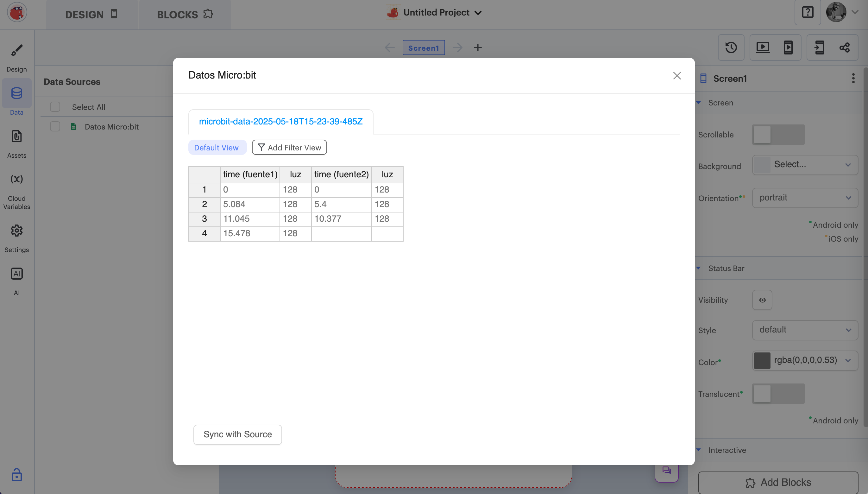Click the Sync with Source button
This screenshot has width=868, height=494.
tap(237, 434)
